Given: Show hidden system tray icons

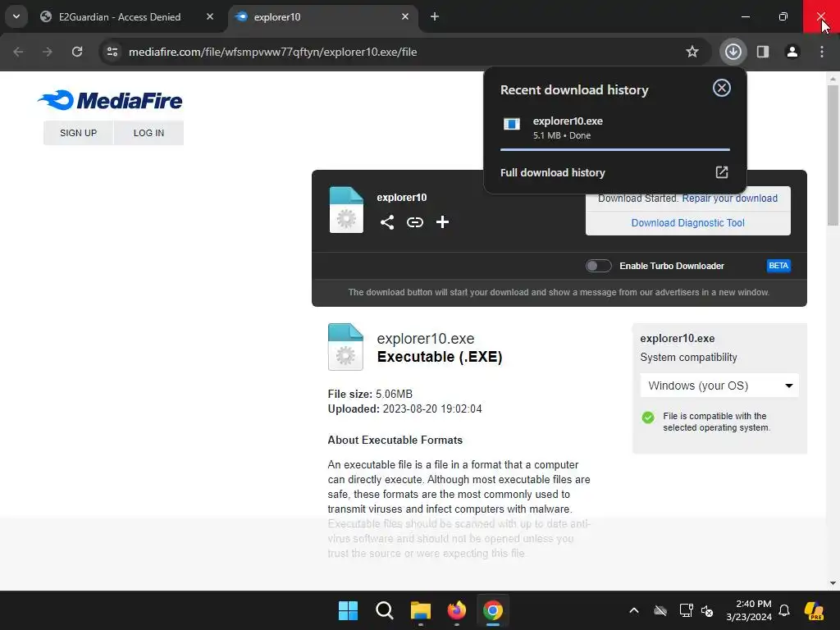Looking at the screenshot, I should (634, 610).
